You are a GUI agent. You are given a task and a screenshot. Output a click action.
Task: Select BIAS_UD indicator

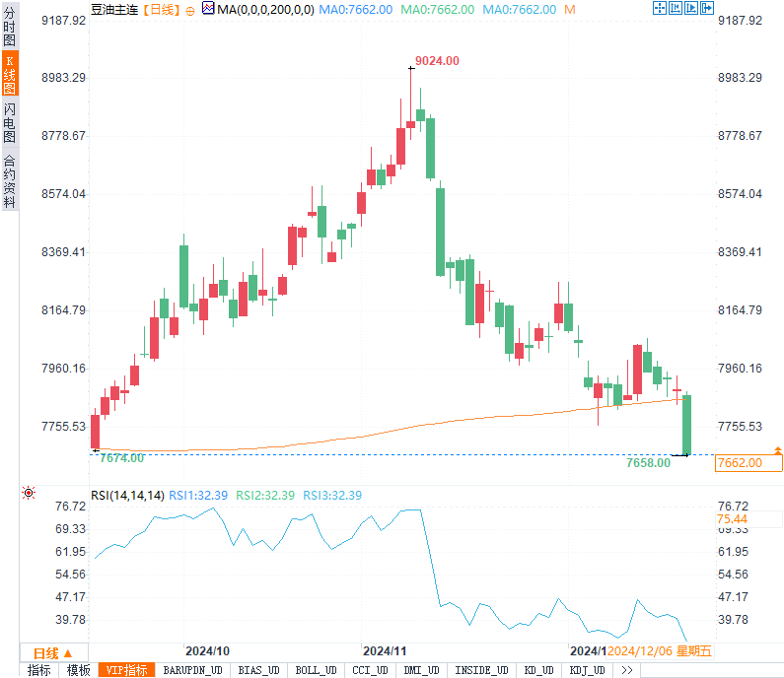pyautogui.click(x=258, y=670)
